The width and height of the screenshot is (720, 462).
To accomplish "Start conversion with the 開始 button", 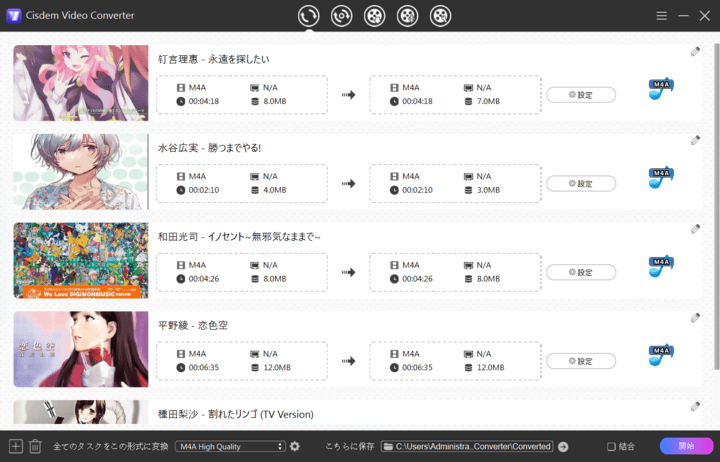I will click(x=686, y=446).
